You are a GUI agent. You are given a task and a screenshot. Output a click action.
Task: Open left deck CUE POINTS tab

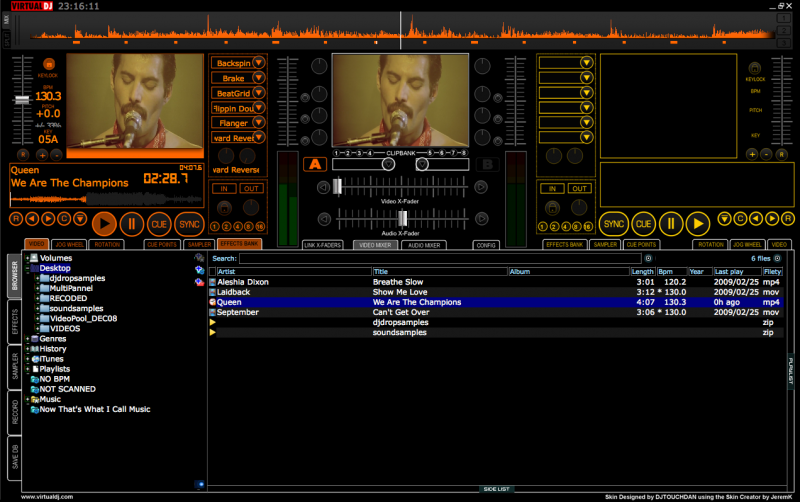pos(162,244)
